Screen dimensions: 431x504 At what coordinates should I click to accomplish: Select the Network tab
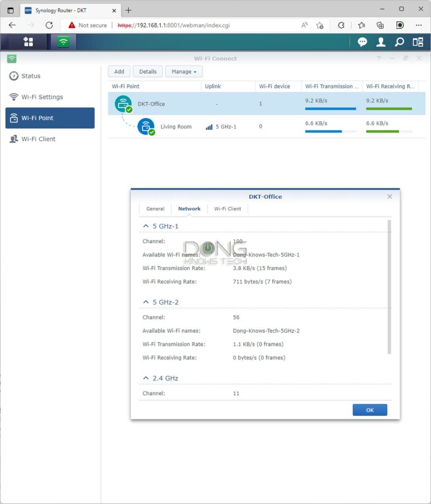coord(189,209)
